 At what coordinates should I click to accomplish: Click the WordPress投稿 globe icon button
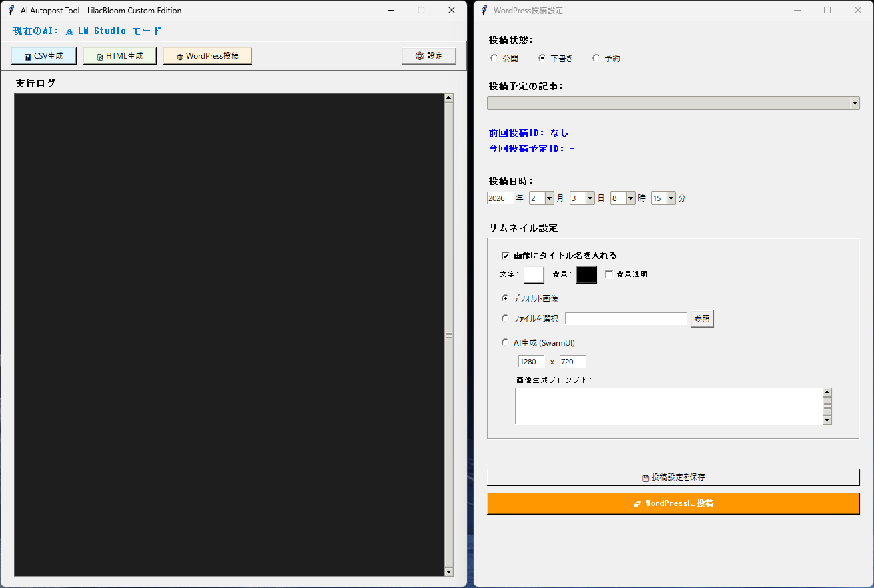point(180,57)
